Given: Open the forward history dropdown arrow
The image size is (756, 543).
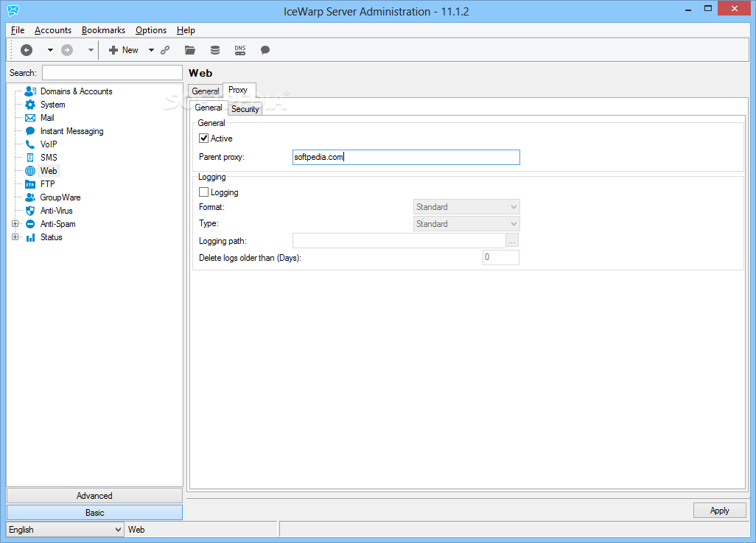Looking at the screenshot, I should (91, 50).
